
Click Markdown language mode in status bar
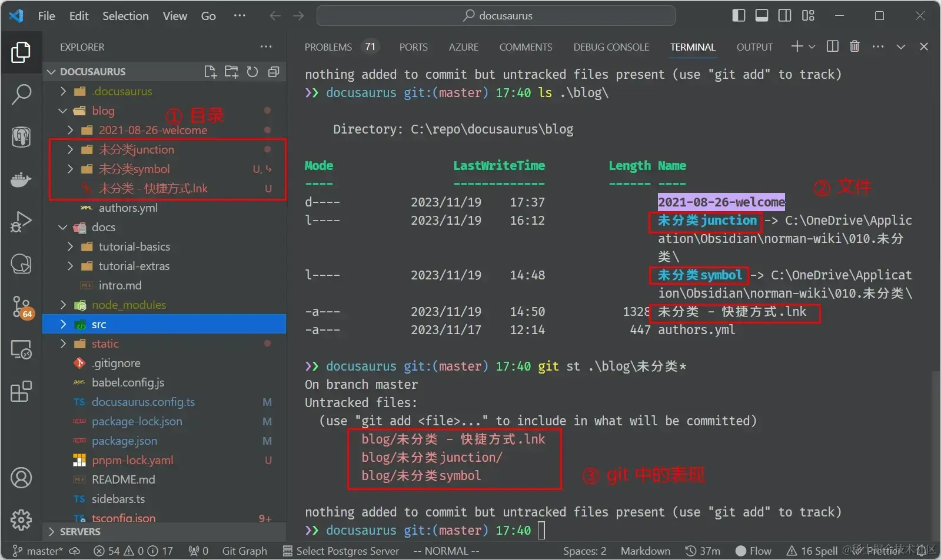pos(646,551)
